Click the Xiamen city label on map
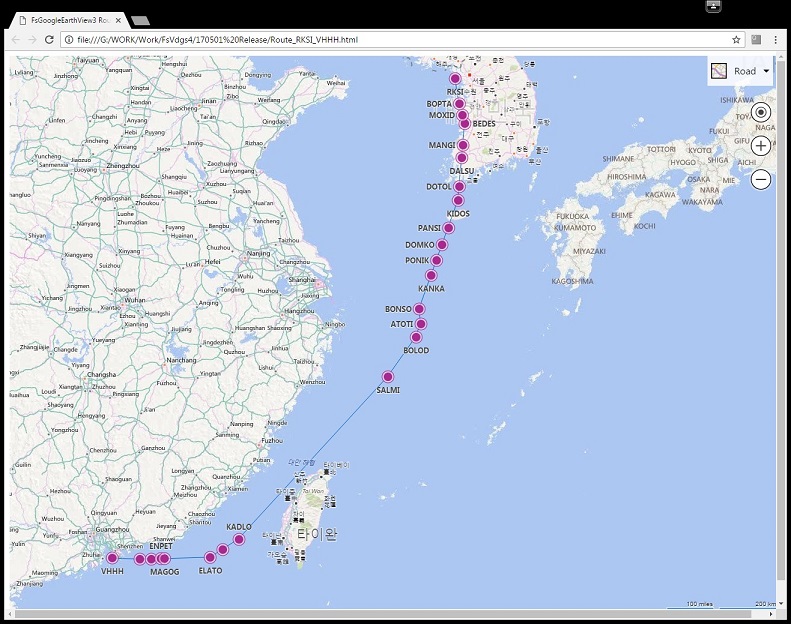 [238, 489]
